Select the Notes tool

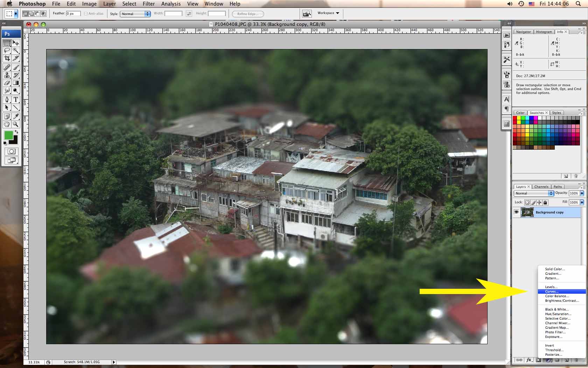pos(7,116)
